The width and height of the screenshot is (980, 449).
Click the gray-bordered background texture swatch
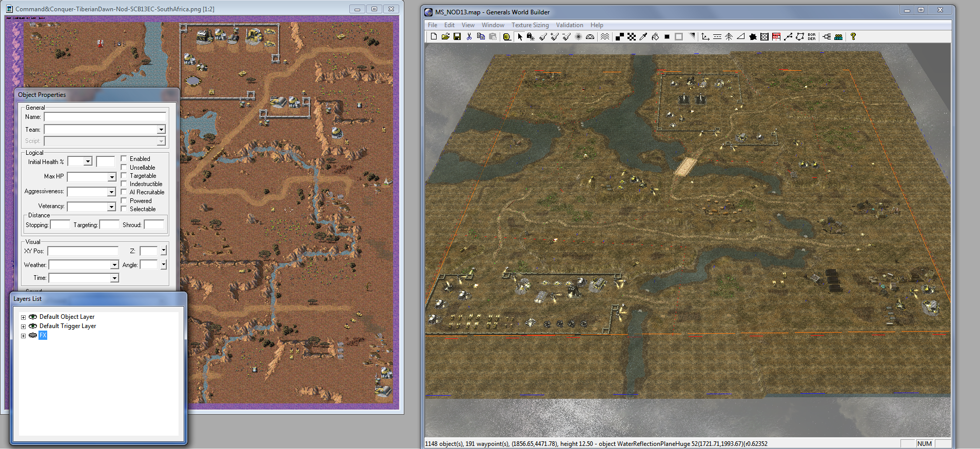(679, 36)
